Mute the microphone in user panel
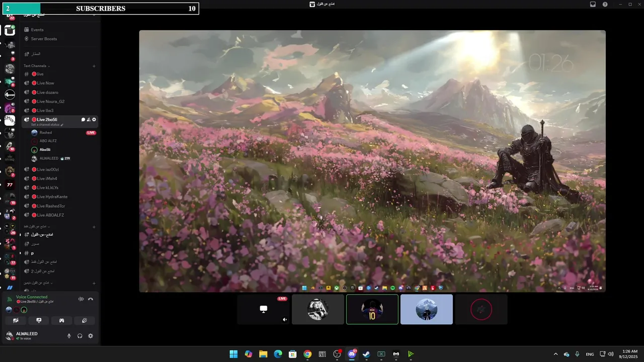Viewport: 644px width, 362px height. [x=69, y=336]
